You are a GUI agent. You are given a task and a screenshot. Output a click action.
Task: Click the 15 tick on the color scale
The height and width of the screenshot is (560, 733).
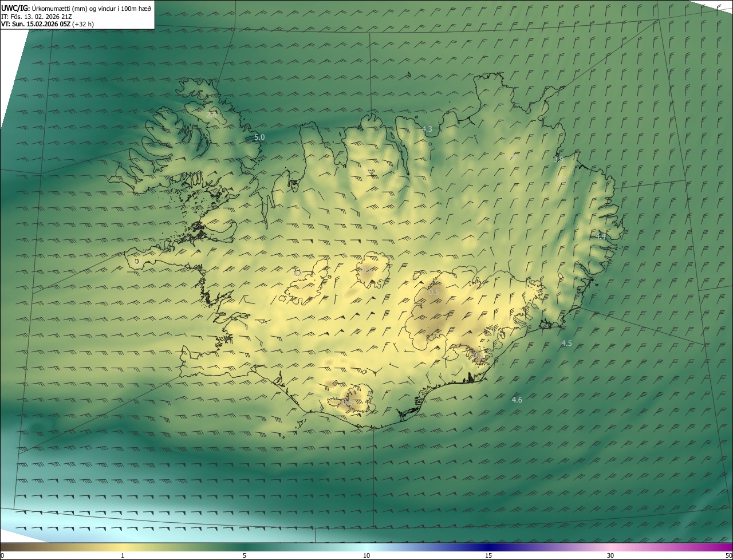[488, 555]
